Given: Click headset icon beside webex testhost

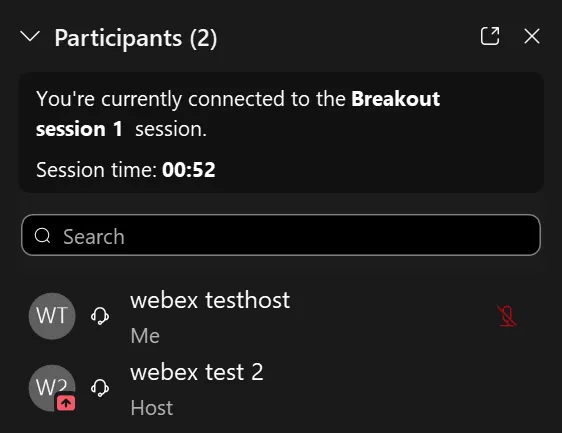Looking at the screenshot, I should tap(100, 316).
